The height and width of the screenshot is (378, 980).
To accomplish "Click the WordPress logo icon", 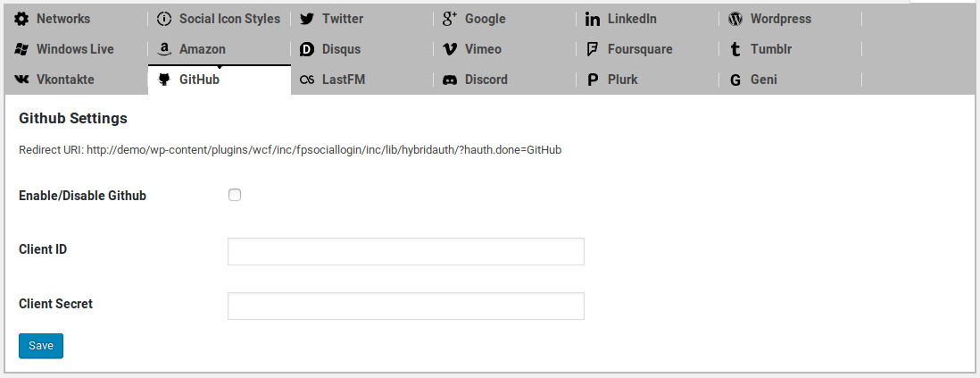I will click(735, 19).
